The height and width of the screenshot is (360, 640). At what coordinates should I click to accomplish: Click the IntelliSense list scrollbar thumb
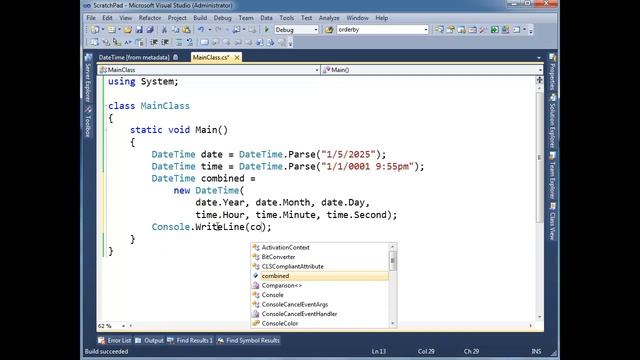pos(393,261)
